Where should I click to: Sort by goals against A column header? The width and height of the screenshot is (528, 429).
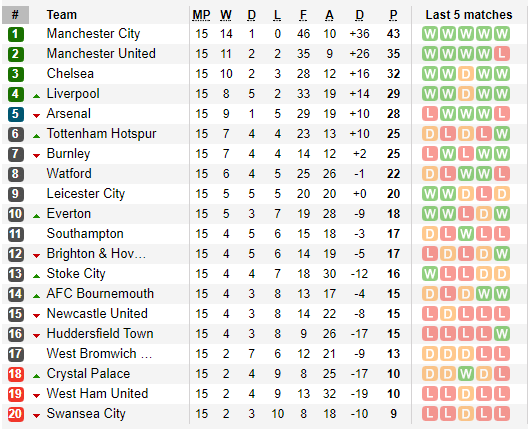(329, 15)
